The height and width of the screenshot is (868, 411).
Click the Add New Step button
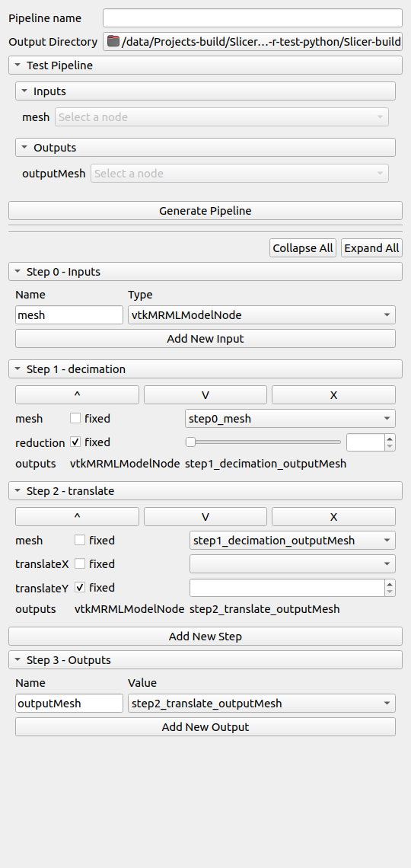(205, 636)
